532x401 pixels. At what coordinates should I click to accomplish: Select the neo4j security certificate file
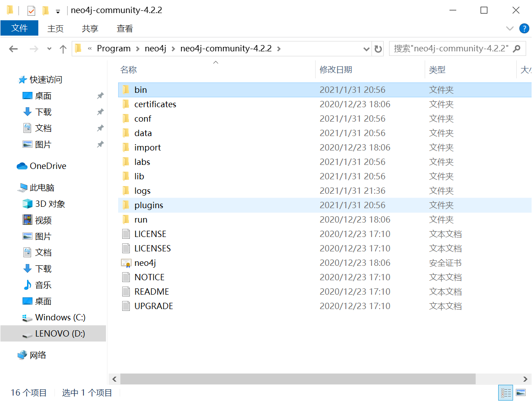(324, 263)
